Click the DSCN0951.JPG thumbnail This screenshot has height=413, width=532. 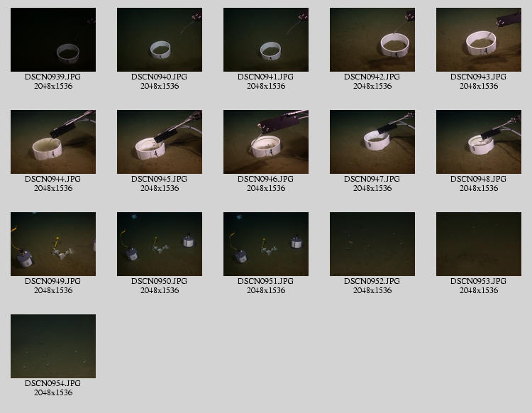266,244
